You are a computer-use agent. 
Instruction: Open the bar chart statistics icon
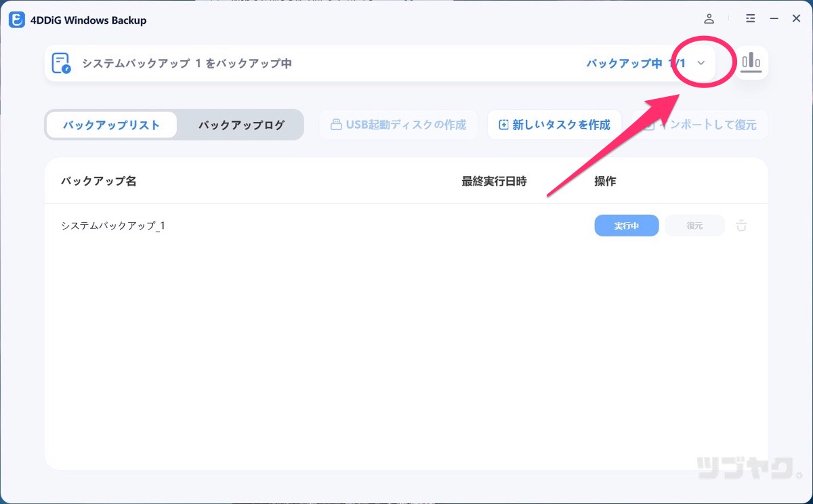[x=752, y=62]
